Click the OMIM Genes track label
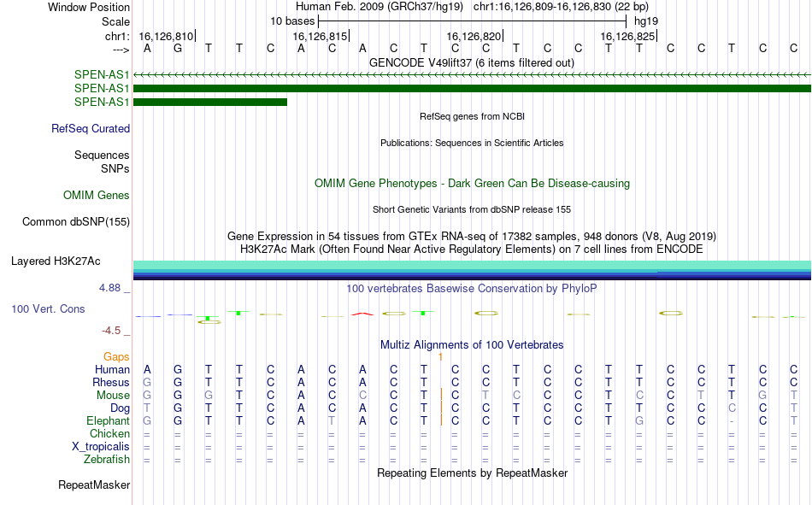 click(97, 196)
